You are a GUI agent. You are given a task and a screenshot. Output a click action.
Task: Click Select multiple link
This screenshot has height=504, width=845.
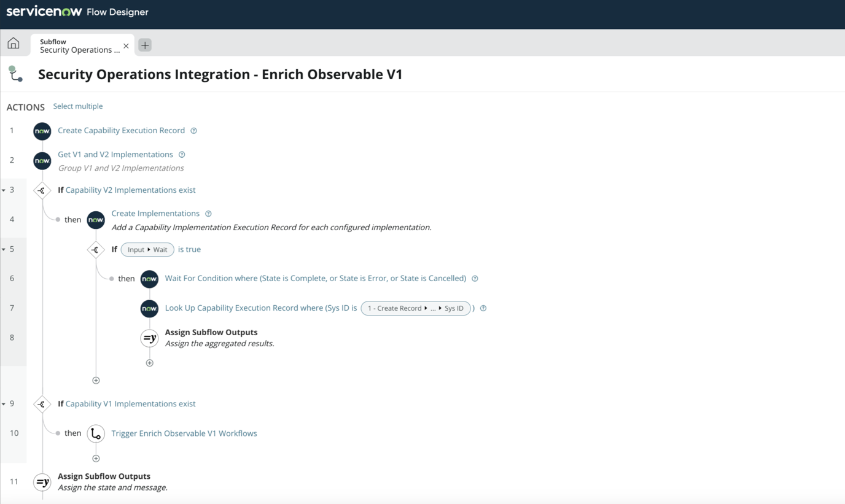pos(78,106)
